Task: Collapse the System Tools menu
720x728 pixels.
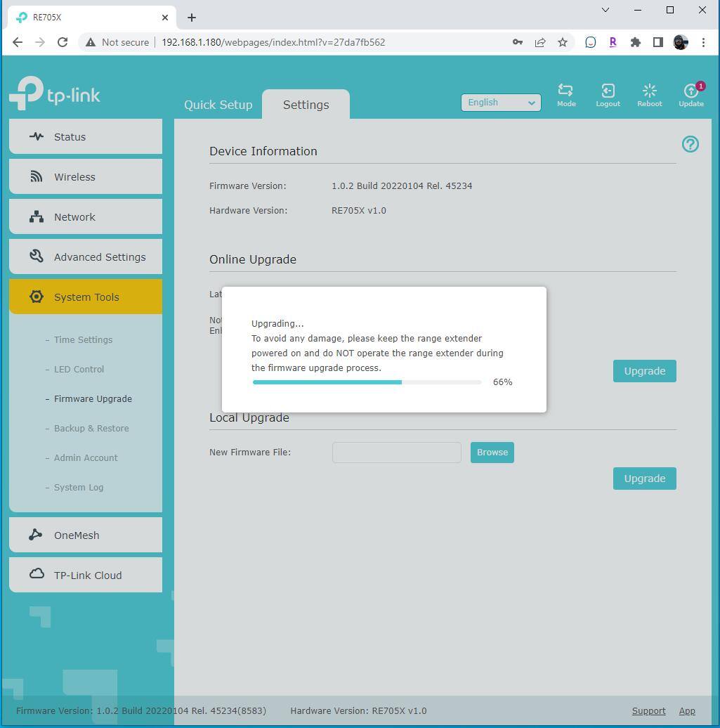Action: (x=86, y=297)
